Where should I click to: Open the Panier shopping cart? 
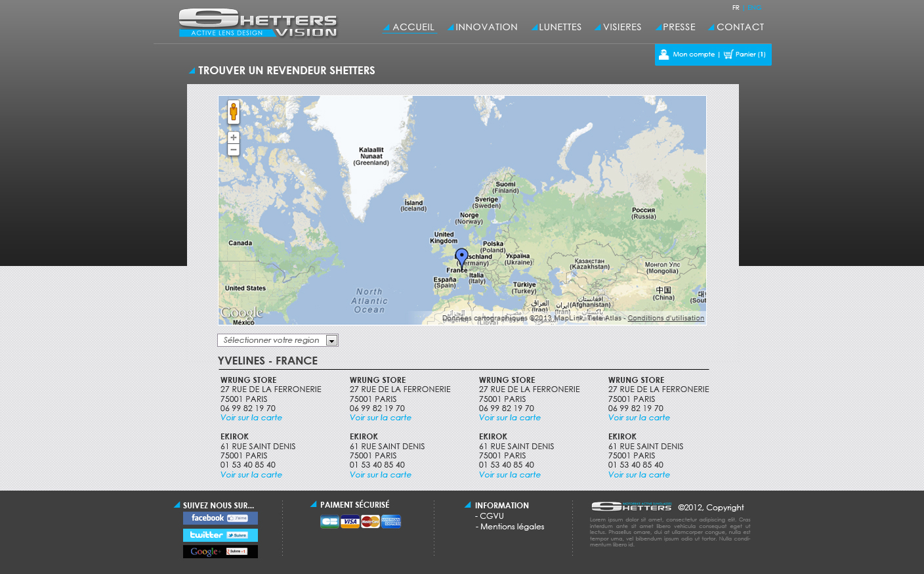tap(745, 55)
